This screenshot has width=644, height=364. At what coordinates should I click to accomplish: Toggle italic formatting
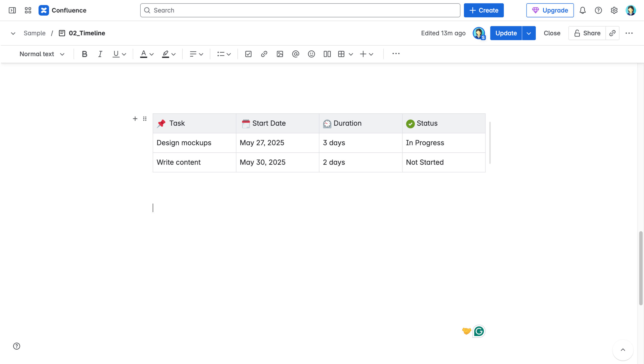point(100,54)
